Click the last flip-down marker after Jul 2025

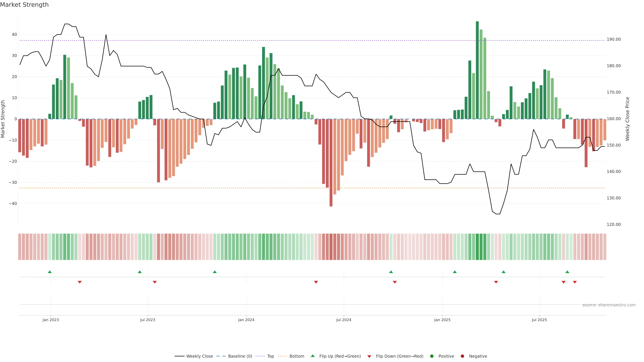click(575, 282)
